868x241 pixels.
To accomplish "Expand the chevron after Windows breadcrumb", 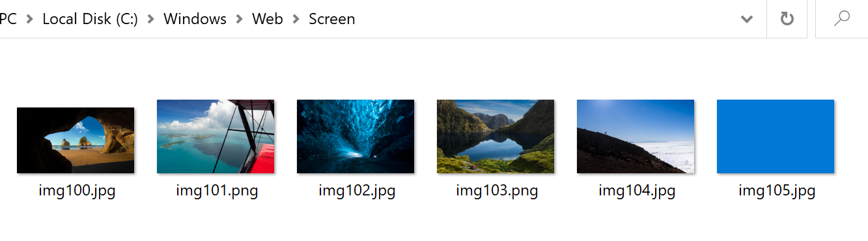I will pos(240,20).
